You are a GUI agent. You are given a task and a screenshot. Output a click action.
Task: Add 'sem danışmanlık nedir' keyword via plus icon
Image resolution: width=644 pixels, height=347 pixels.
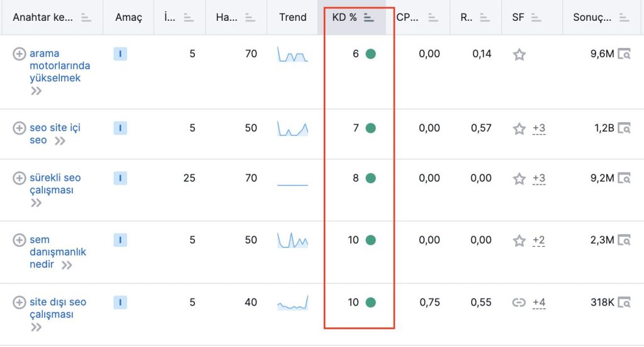[19, 240]
